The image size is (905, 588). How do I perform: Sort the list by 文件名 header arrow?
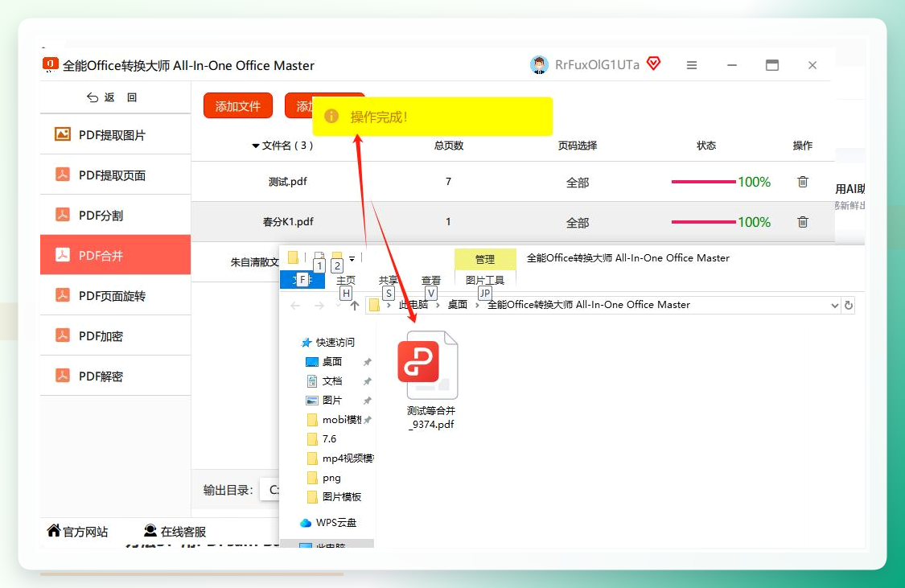[255, 146]
